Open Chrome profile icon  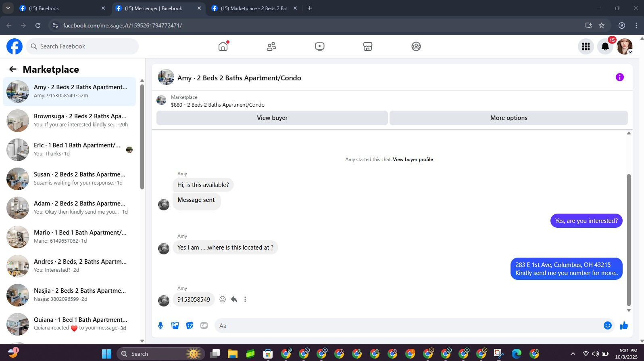pyautogui.click(x=622, y=25)
